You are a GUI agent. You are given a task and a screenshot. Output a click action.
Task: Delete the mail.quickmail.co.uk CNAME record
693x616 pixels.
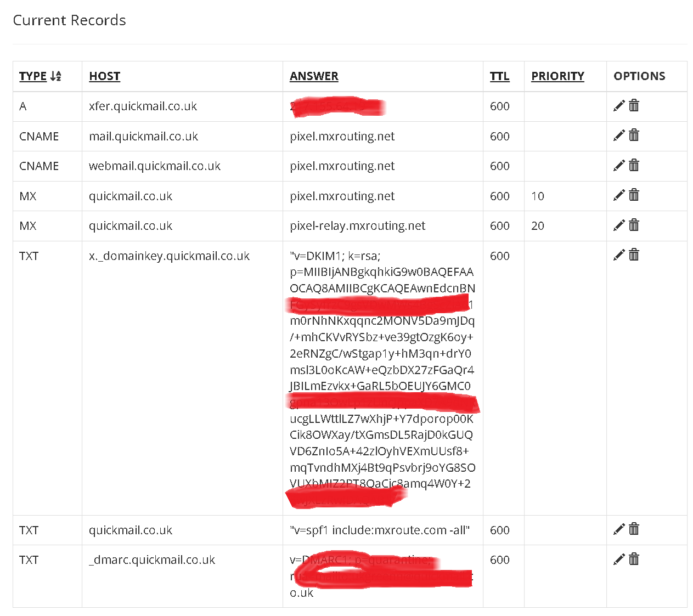click(x=634, y=135)
